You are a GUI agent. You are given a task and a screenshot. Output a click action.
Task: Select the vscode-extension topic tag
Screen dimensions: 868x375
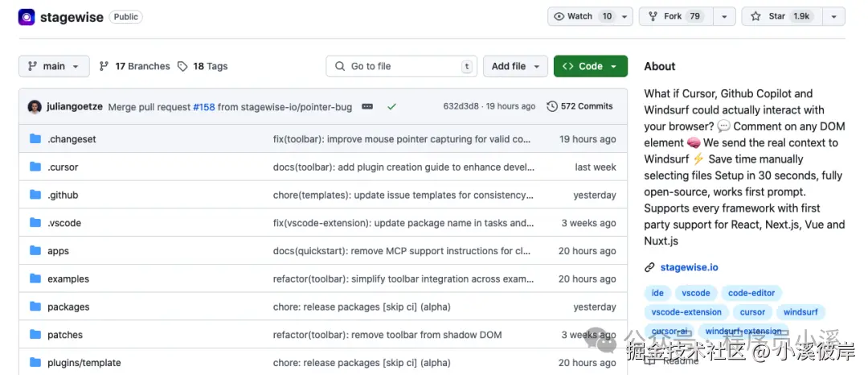[x=686, y=312]
